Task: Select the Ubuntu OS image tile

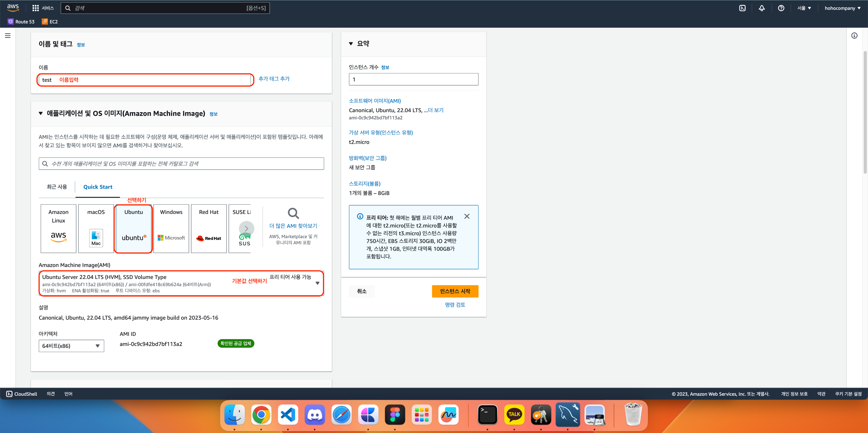Action: point(133,229)
